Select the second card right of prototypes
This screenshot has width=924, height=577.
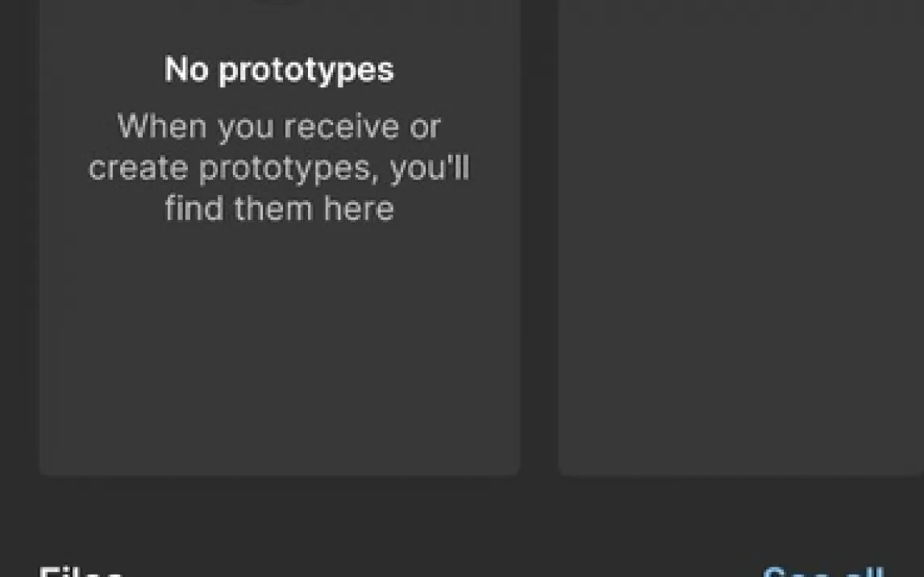pyautogui.click(x=742, y=242)
